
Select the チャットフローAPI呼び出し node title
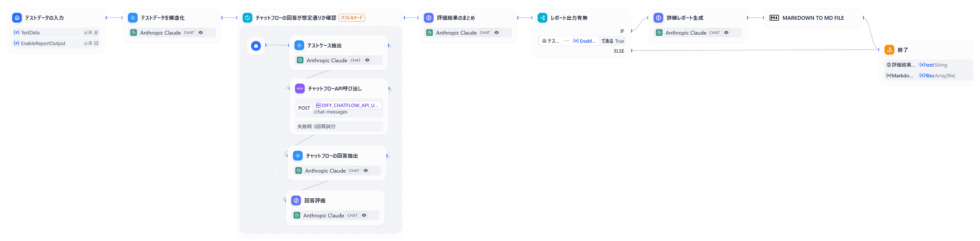click(335, 89)
